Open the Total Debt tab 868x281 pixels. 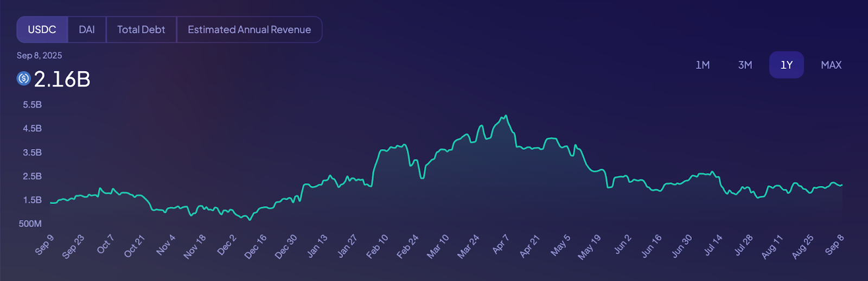point(141,30)
